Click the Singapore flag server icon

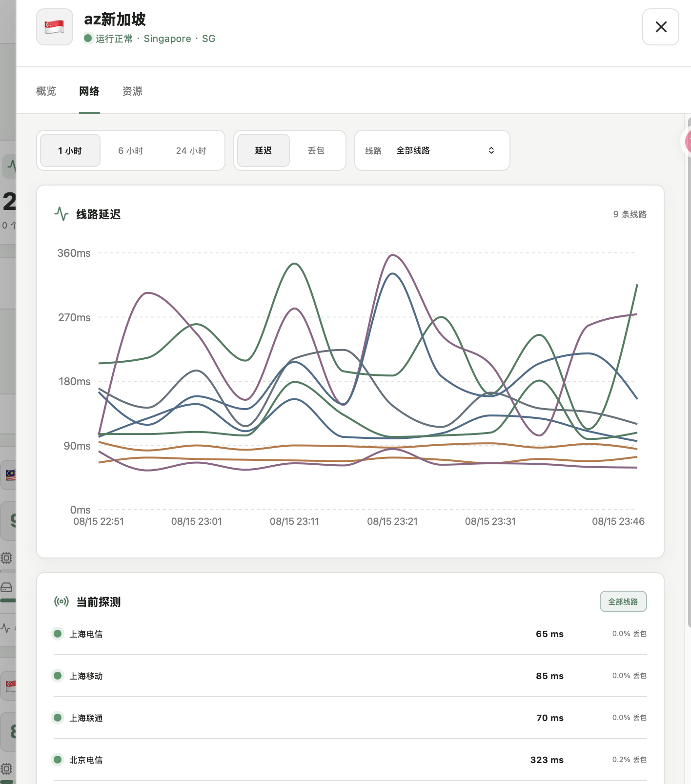(55, 27)
